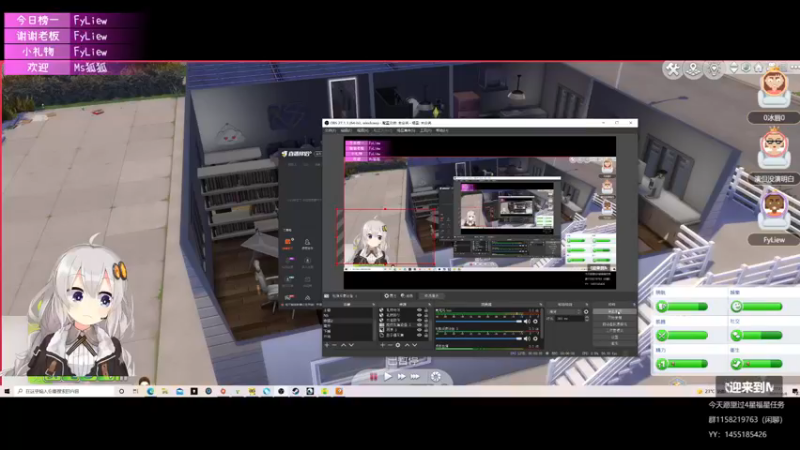Move the scene up with the arrow
This screenshot has width=800, height=450.
(343, 345)
